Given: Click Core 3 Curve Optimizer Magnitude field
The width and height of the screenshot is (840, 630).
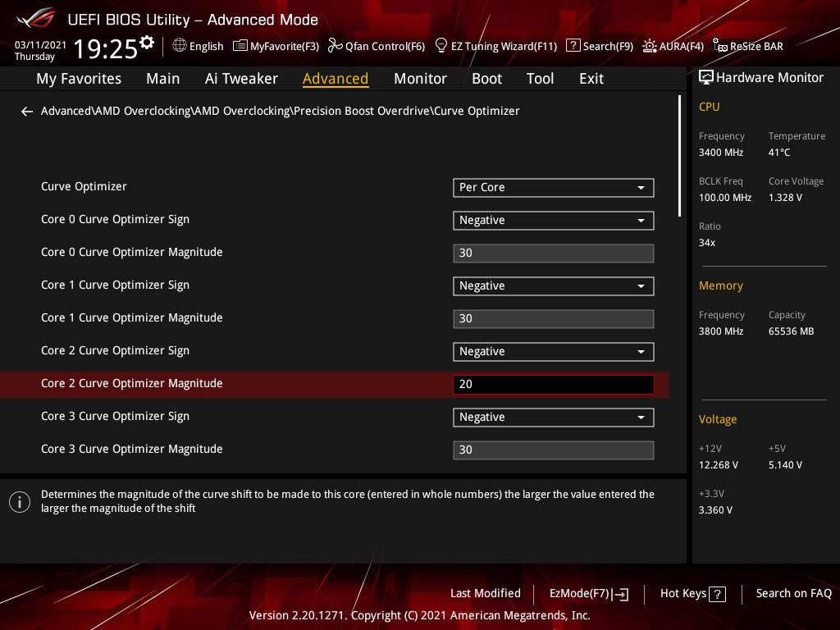Looking at the screenshot, I should [554, 450].
